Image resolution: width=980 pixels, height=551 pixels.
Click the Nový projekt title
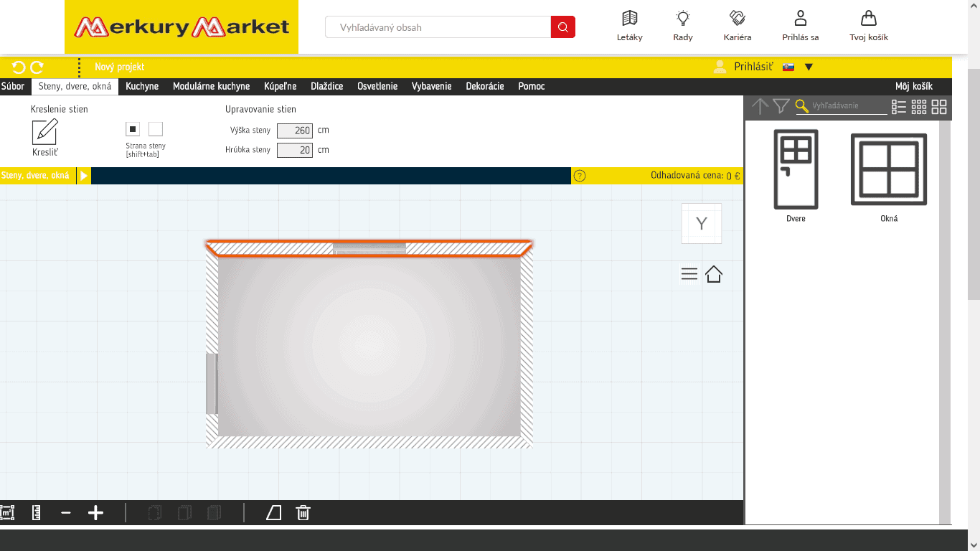(x=120, y=67)
